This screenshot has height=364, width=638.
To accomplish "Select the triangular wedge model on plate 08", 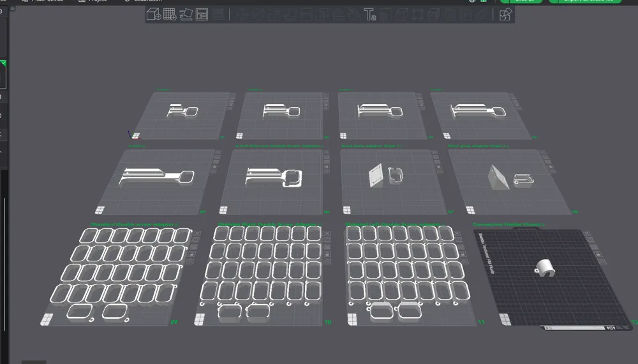I will click(x=498, y=178).
